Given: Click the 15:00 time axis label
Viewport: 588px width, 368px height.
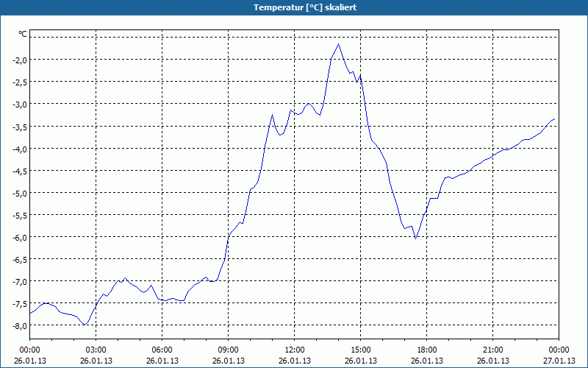Looking at the screenshot, I should [361, 350].
